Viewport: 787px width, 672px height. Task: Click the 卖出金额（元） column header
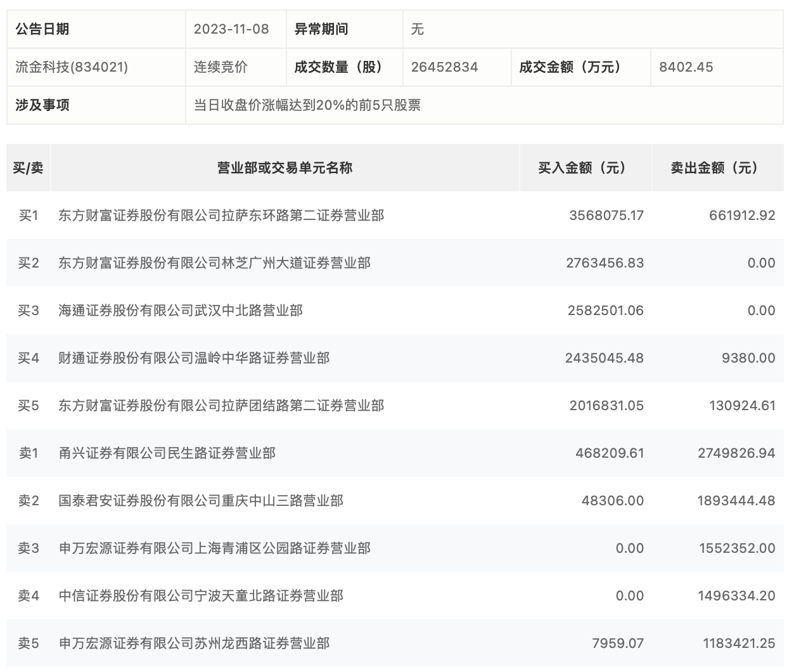pos(718,168)
